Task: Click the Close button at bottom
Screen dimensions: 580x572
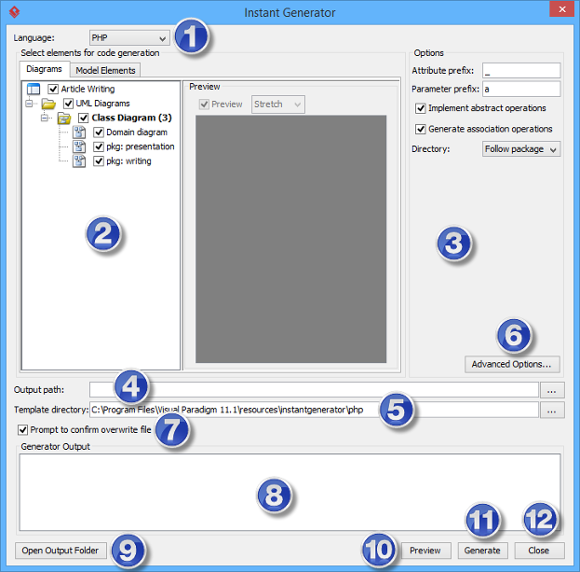Action: tap(539, 551)
